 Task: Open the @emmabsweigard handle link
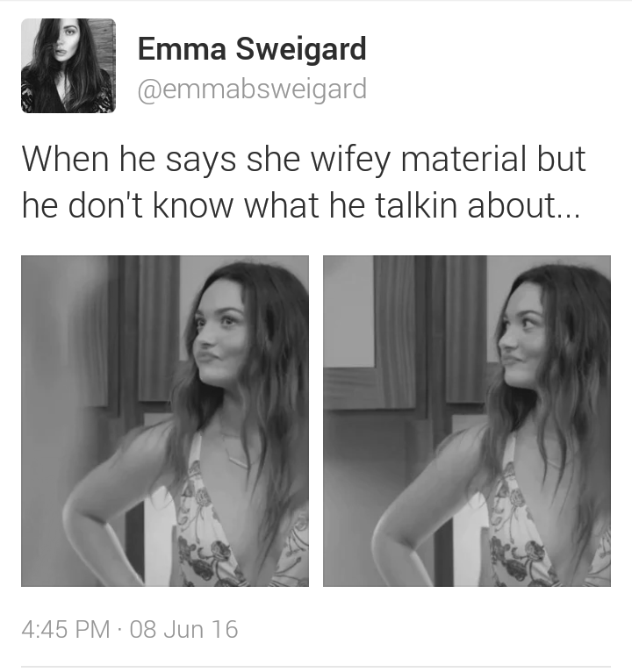[252, 89]
